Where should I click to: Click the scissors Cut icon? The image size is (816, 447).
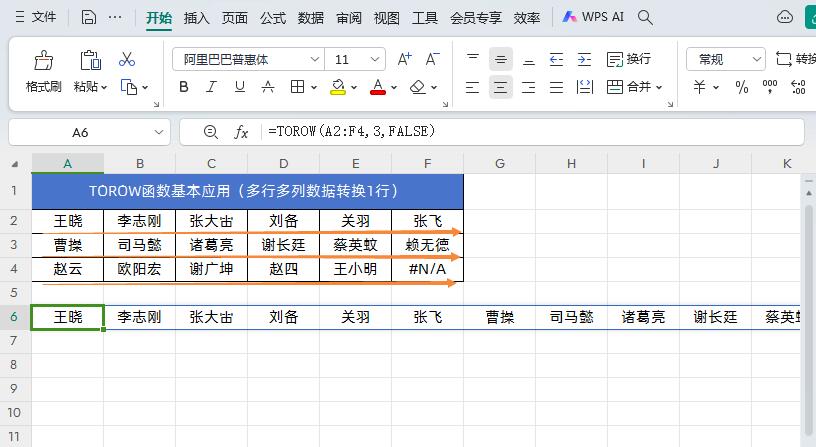pos(127,60)
